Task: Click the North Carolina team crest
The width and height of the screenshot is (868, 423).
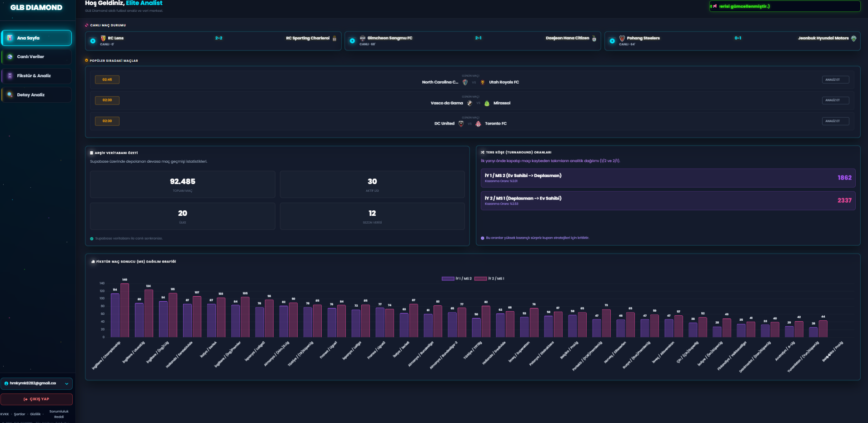Action: (465, 82)
